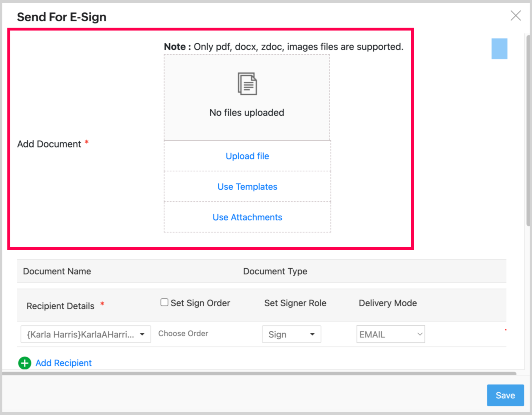Click the Document Name column header

click(x=57, y=271)
